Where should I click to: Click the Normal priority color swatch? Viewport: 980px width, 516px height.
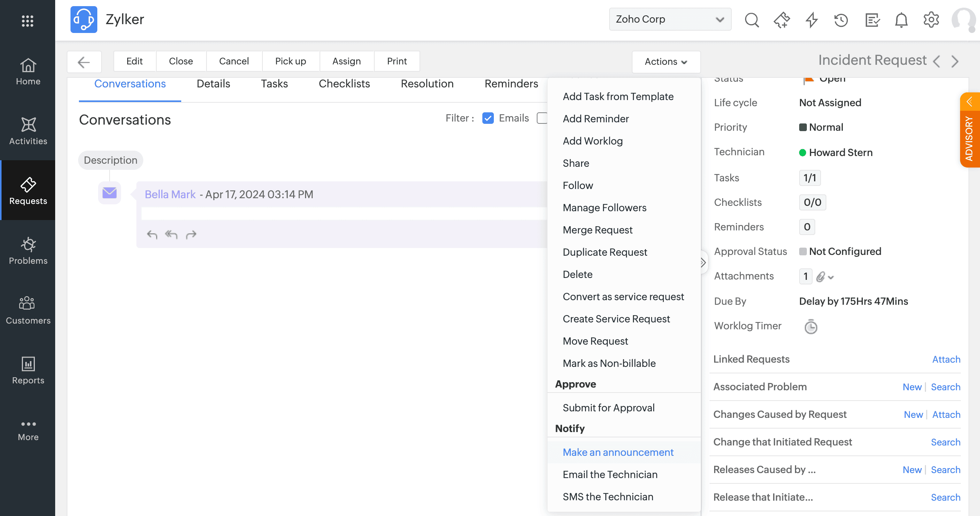click(x=803, y=127)
